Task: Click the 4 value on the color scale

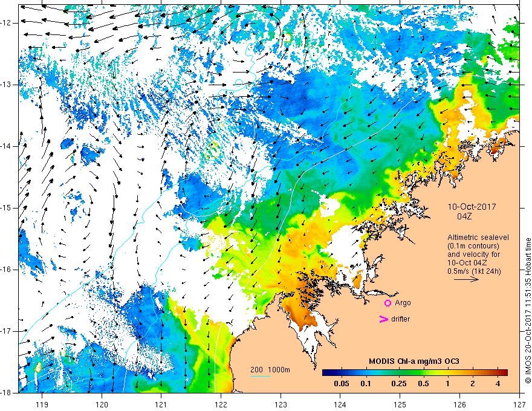Action: coord(498,384)
